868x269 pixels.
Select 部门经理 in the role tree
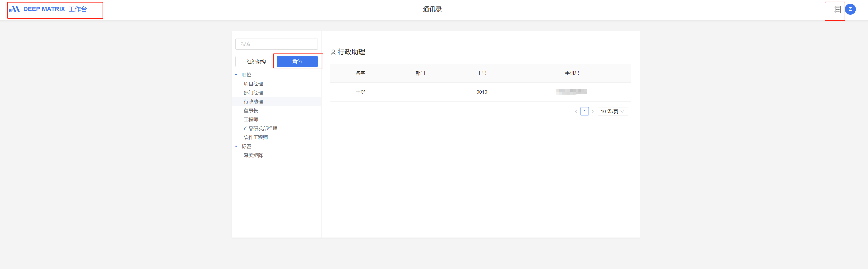(253, 93)
